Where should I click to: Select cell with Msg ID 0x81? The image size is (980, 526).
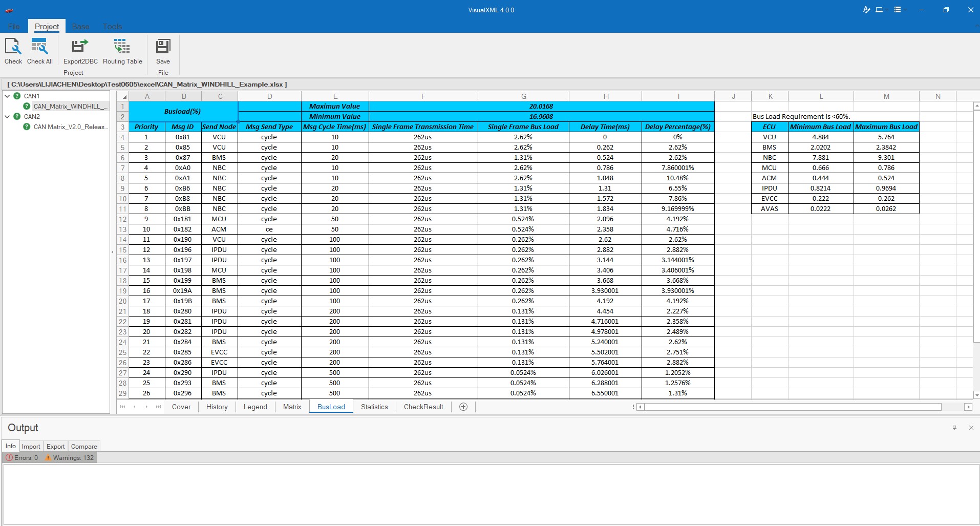183,137
